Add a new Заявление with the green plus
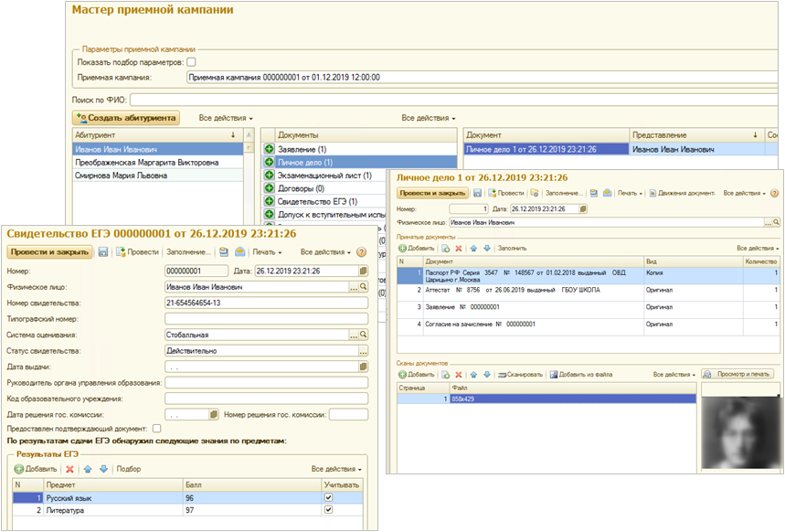 coord(270,149)
